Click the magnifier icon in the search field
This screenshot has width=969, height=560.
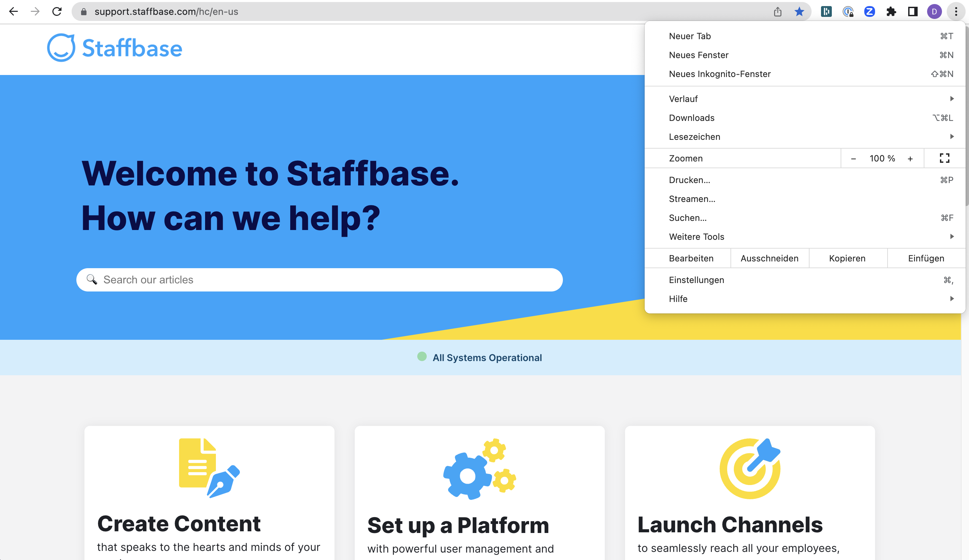(92, 279)
